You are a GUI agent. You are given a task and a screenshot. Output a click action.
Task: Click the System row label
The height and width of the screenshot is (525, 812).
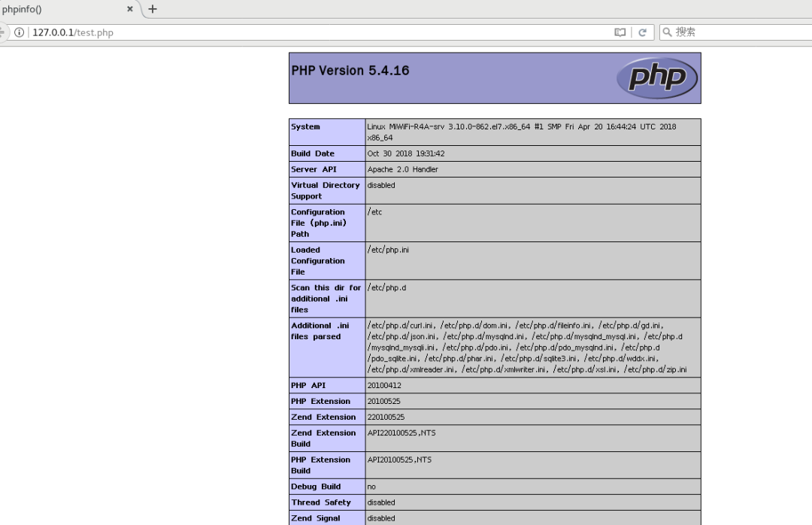(305, 126)
